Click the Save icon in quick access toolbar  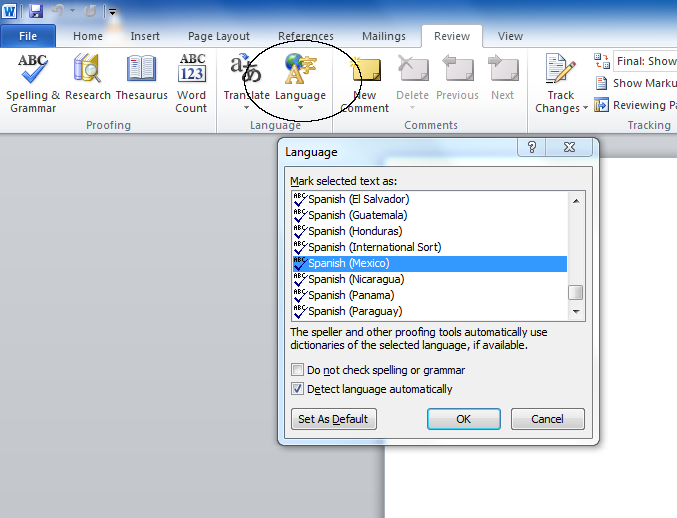coord(36,11)
